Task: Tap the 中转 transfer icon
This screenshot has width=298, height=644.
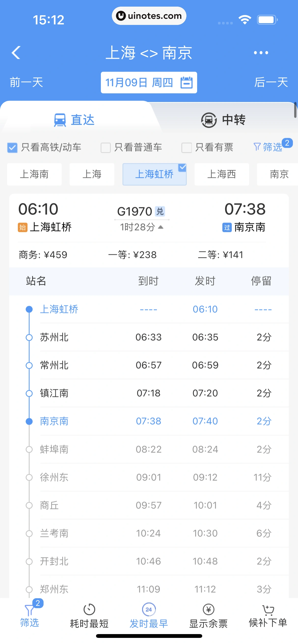Action: (x=209, y=120)
